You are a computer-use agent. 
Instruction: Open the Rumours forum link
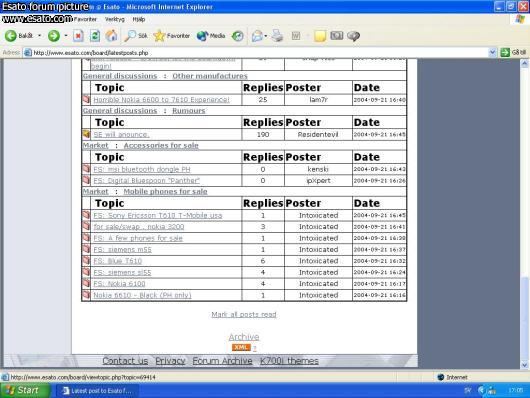point(189,111)
